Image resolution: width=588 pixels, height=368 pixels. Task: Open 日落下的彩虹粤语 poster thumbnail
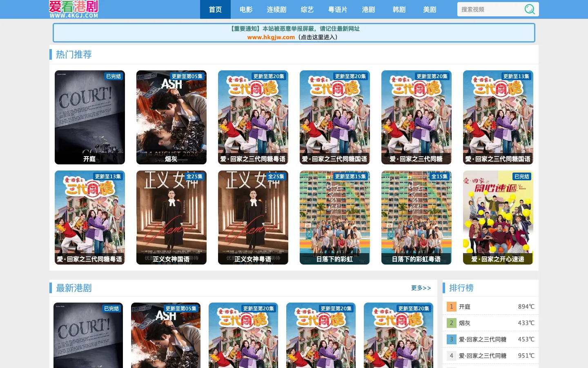coord(416,218)
